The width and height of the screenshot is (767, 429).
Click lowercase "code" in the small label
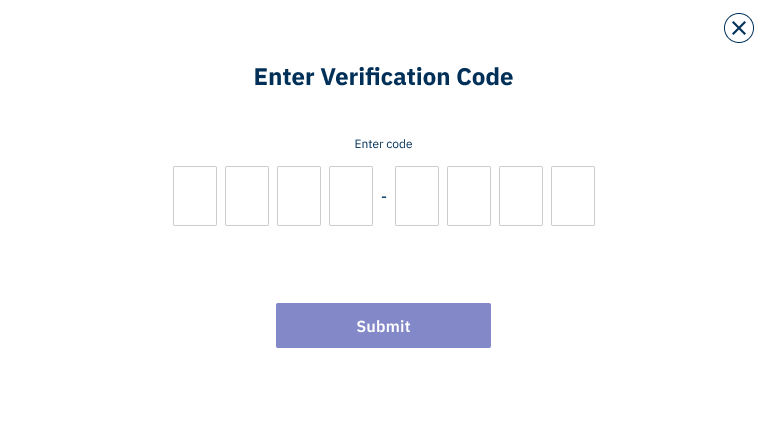click(399, 144)
